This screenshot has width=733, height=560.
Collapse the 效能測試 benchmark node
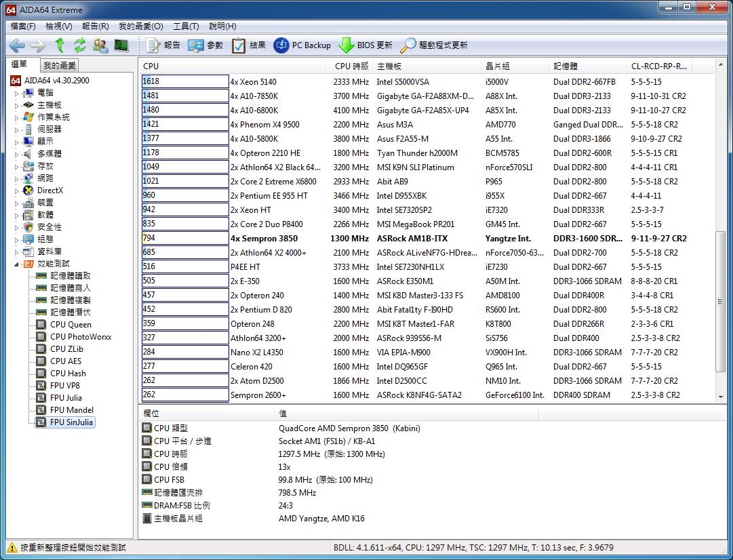tap(17, 264)
